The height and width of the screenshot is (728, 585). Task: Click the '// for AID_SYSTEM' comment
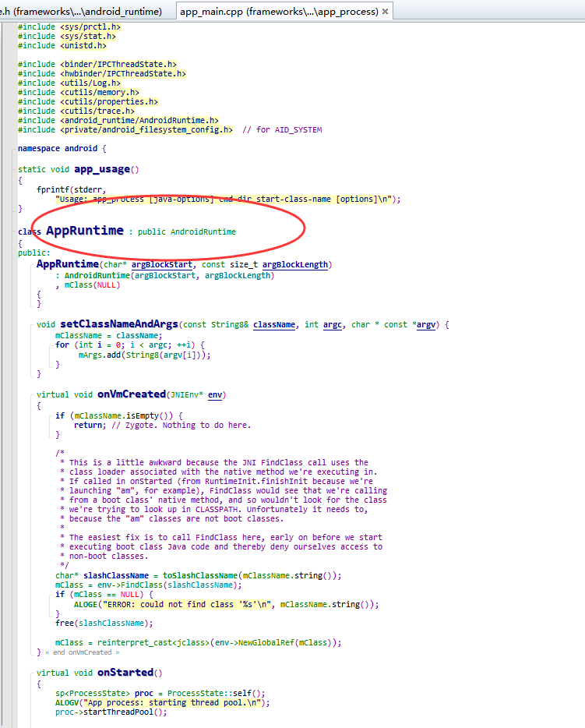click(x=282, y=129)
